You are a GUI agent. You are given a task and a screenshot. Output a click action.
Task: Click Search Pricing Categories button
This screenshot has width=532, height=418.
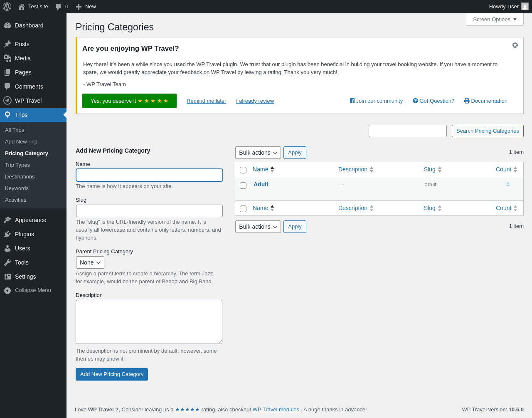click(x=488, y=131)
